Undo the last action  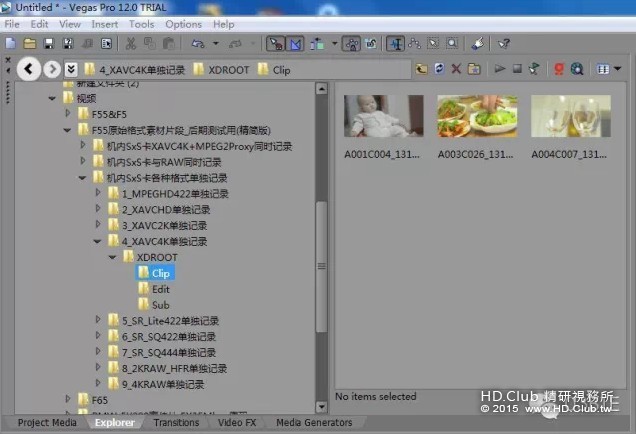(198, 43)
